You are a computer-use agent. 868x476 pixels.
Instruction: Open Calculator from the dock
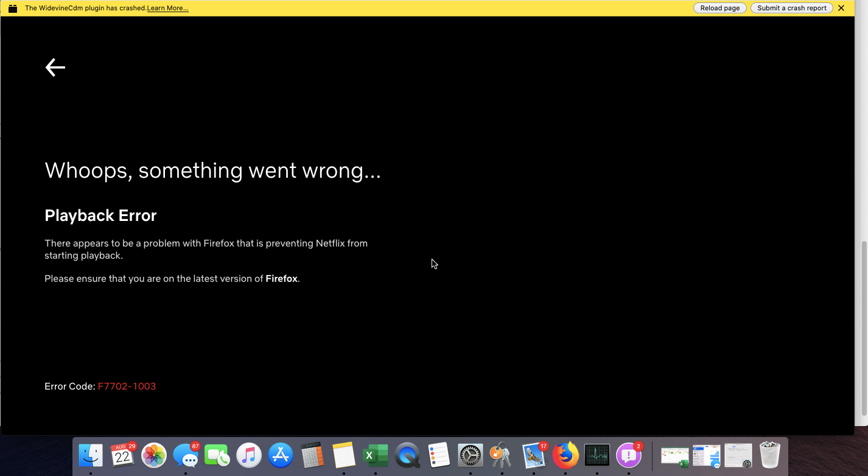click(312, 455)
